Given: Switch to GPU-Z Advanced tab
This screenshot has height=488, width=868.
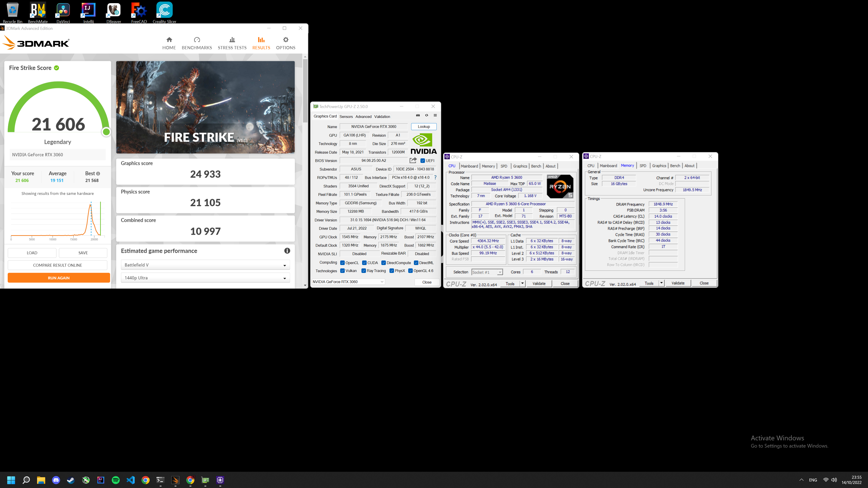Looking at the screenshot, I should [363, 117].
